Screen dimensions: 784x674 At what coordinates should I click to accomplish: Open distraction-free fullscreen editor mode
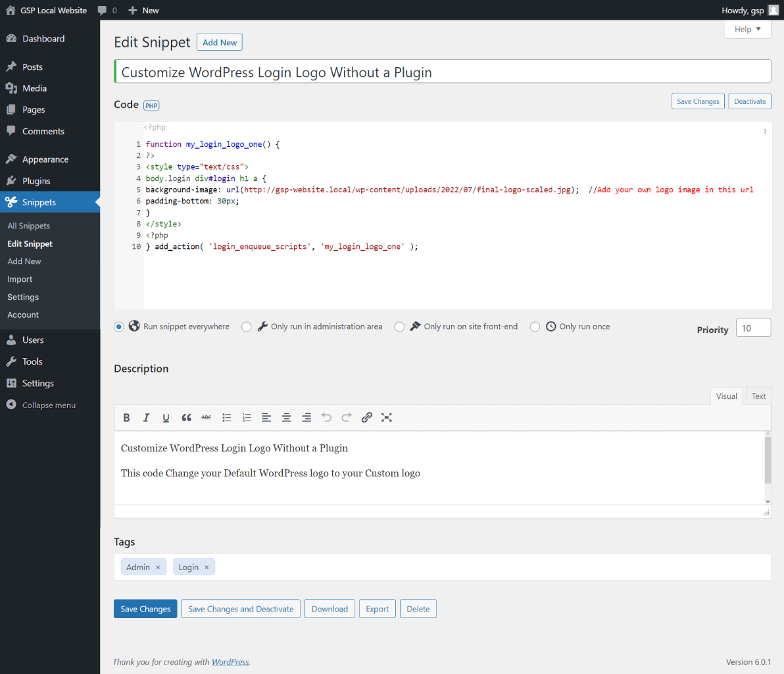[x=387, y=417]
